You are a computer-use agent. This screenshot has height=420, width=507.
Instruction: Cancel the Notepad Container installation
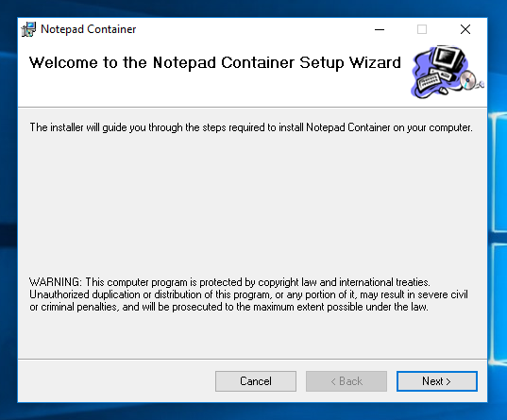tap(256, 381)
